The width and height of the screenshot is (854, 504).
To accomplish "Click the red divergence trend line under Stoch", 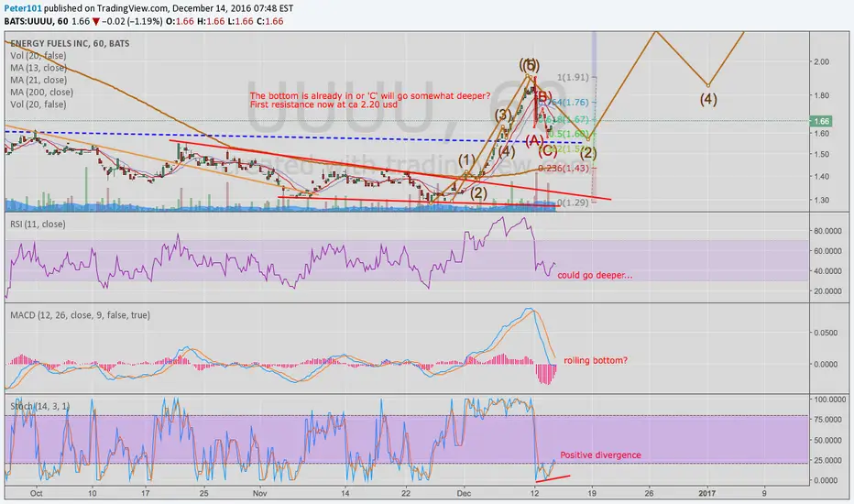I will coord(553,478).
